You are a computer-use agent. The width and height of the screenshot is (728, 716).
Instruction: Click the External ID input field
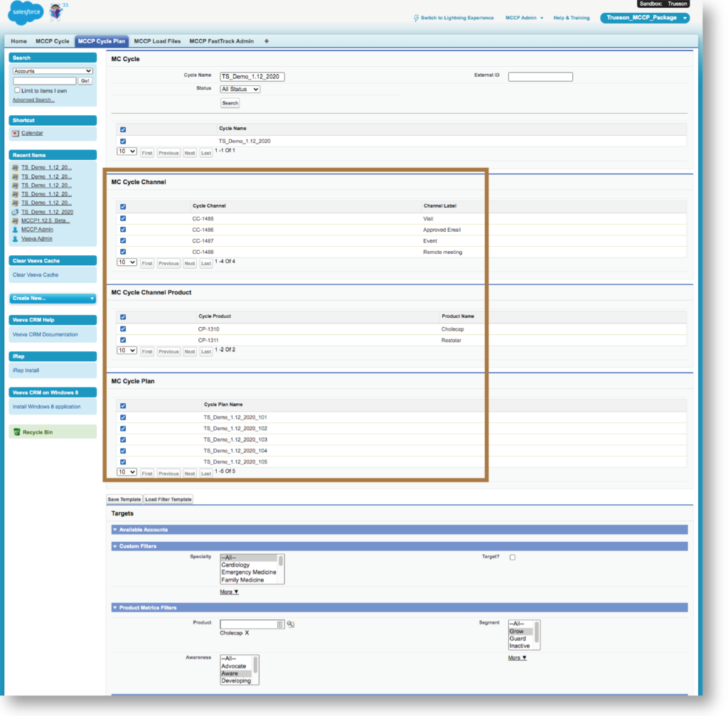pos(540,77)
